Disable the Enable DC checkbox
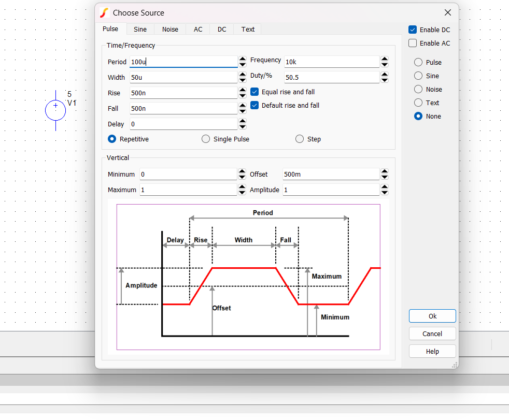Image resolution: width=509 pixels, height=420 pixels. pos(413,30)
